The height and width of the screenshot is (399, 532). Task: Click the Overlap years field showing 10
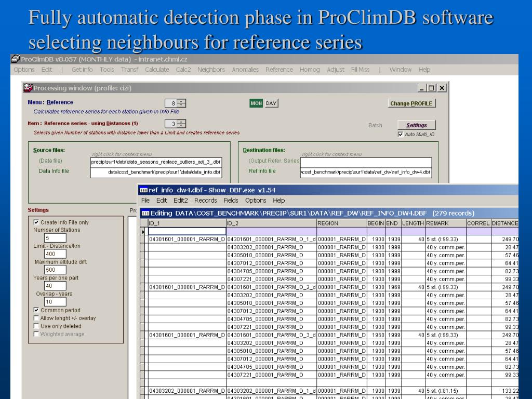coord(55,302)
